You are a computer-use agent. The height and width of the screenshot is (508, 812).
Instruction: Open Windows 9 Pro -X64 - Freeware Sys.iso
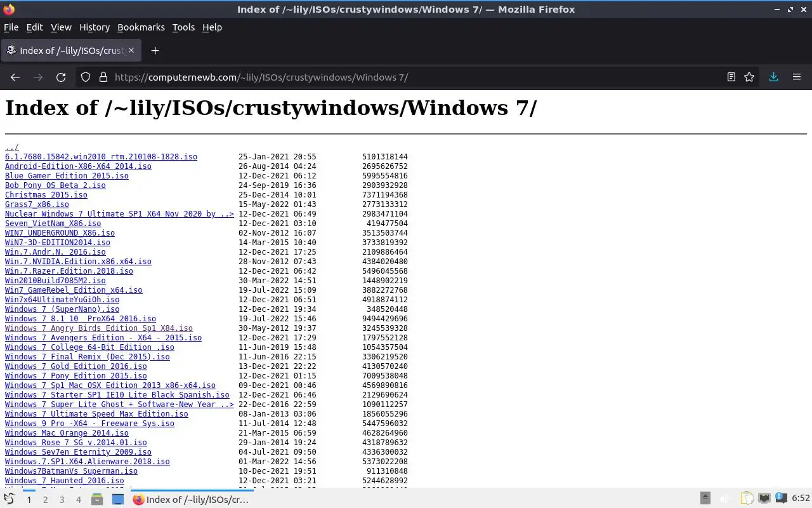[x=89, y=424]
